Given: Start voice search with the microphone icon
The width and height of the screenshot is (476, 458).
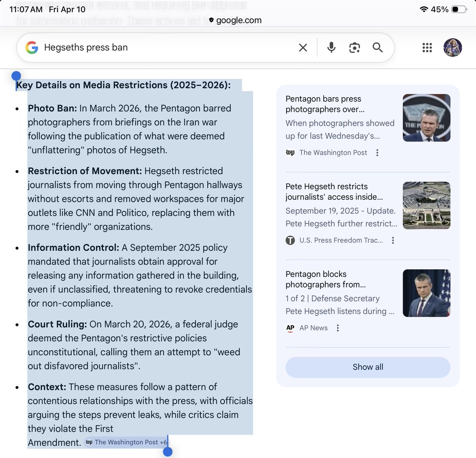Looking at the screenshot, I should [331, 48].
